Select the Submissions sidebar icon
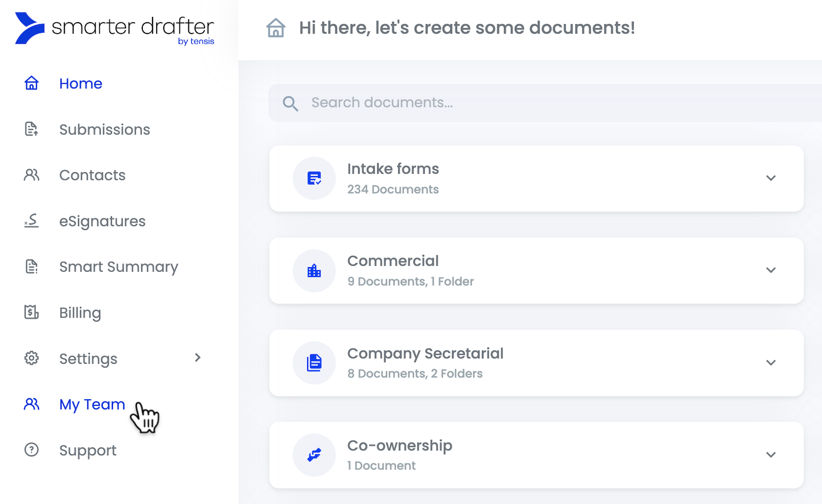 pos(31,129)
